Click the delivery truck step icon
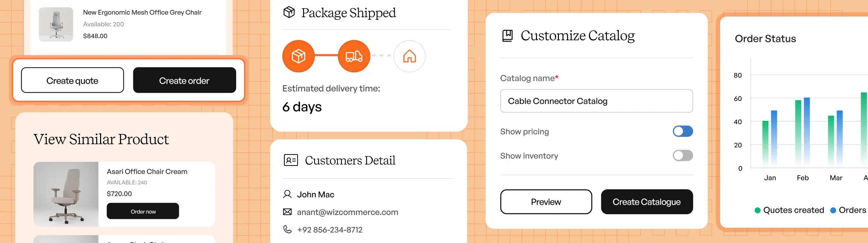This screenshot has width=868, height=243. 354,56
